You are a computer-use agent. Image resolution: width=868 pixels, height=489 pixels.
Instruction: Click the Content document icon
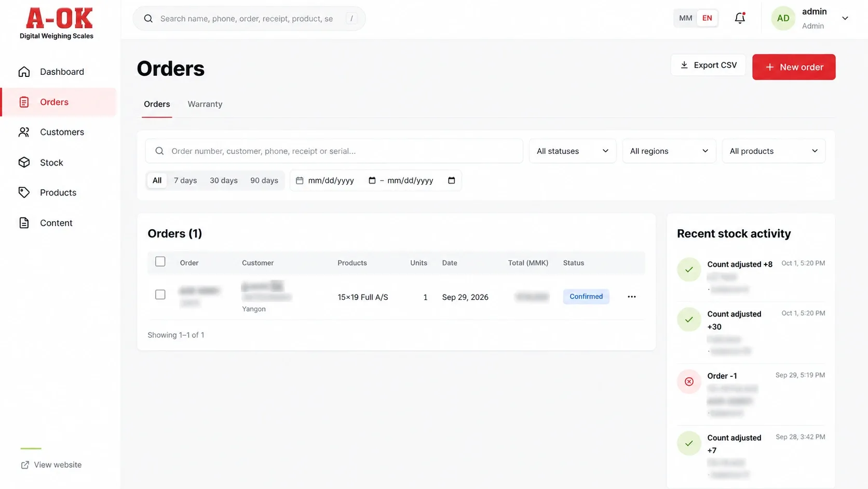coord(24,223)
